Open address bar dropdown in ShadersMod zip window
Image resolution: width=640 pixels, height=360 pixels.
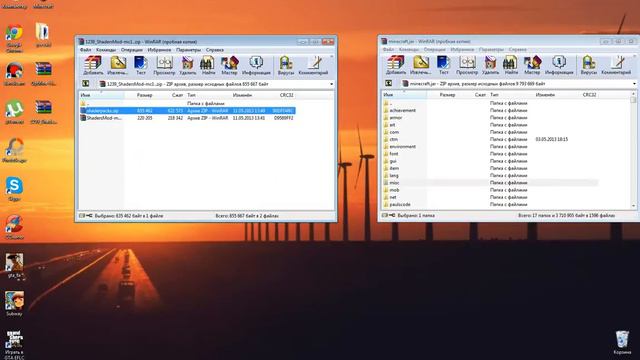(x=331, y=84)
